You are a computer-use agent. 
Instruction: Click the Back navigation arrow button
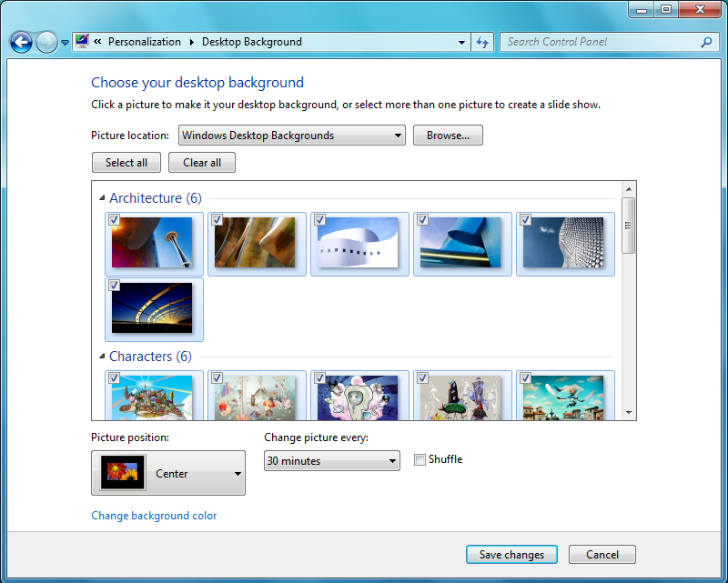click(21, 42)
